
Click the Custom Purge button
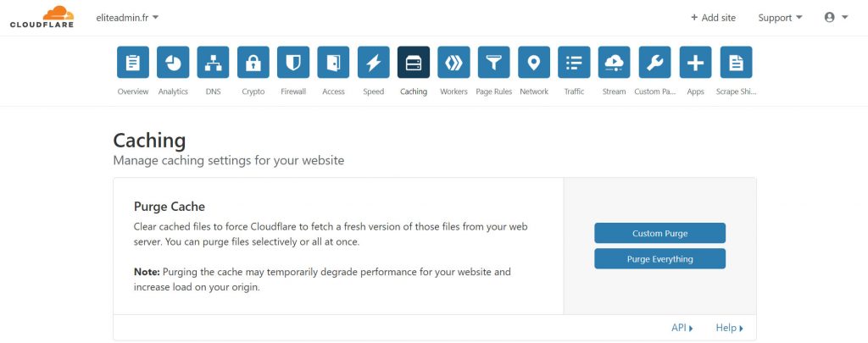click(659, 233)
